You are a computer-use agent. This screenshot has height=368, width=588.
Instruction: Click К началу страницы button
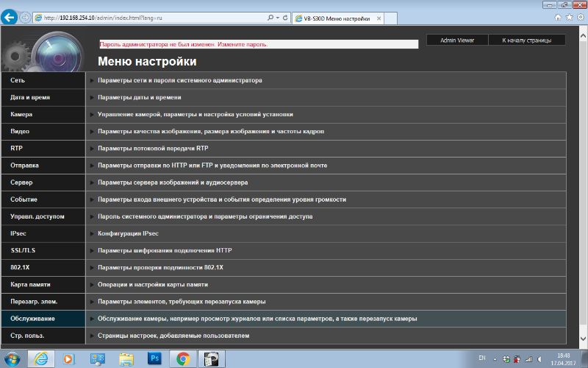527,40
